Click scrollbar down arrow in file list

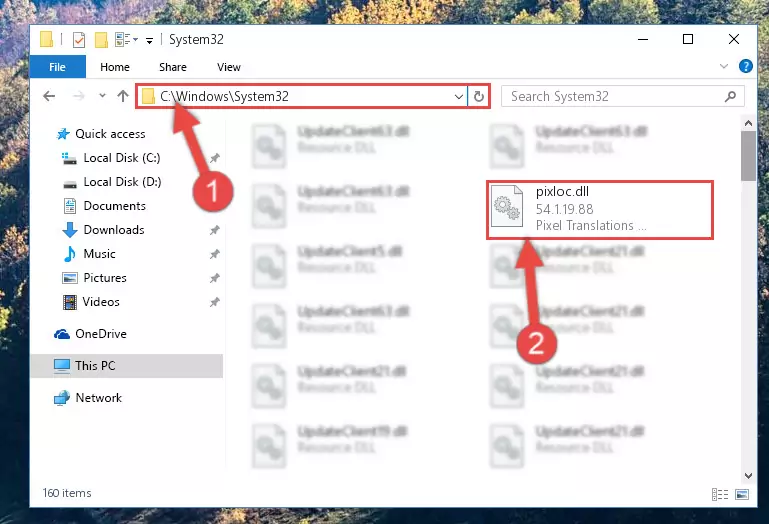click(x=748, y=475)
